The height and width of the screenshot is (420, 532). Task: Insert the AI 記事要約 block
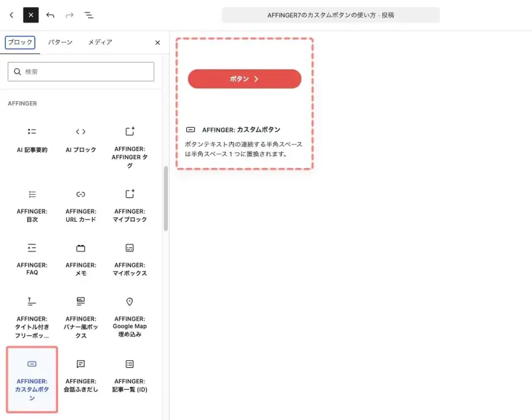point(32,141)
